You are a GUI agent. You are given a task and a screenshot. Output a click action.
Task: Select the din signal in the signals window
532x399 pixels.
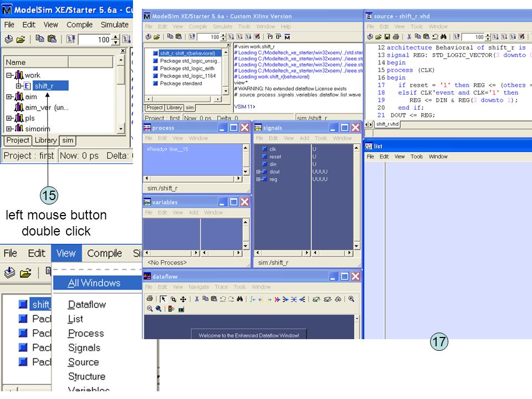[273, 164]
